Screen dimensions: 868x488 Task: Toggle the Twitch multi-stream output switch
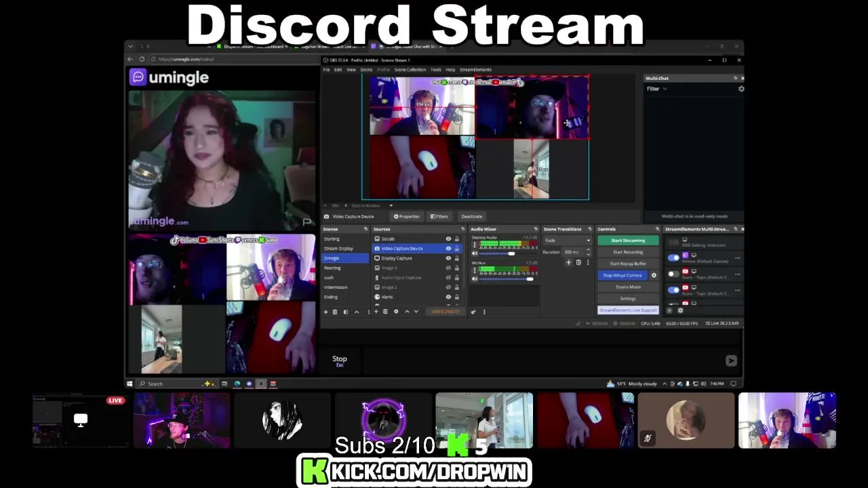click(673, 258)
